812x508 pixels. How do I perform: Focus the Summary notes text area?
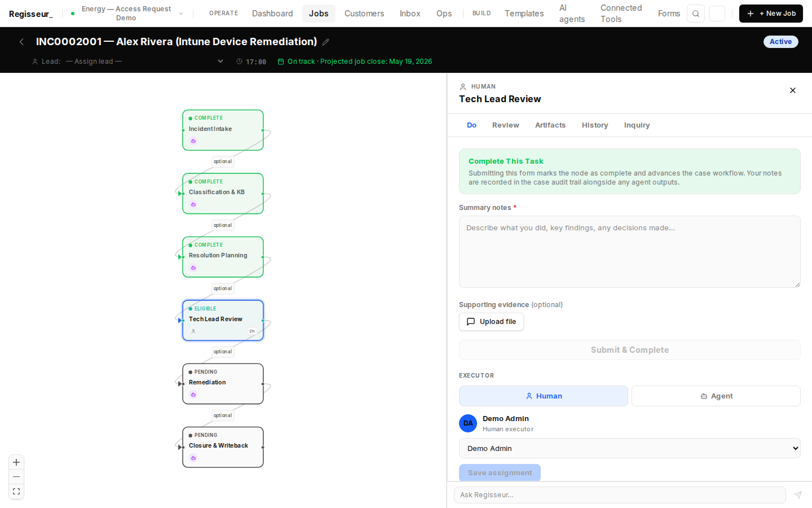[x=630, y=252]
